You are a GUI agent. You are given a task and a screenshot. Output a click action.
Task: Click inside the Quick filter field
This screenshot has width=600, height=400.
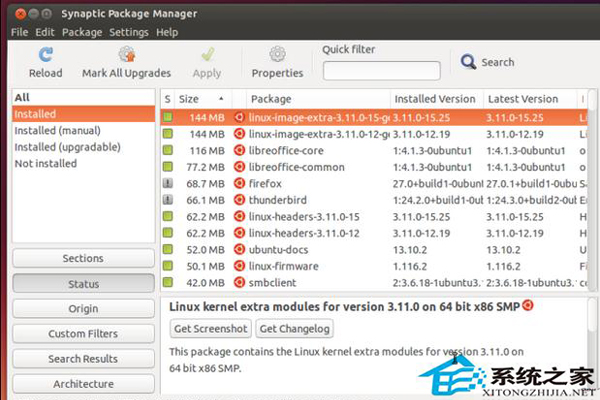[x=382, y=71]
